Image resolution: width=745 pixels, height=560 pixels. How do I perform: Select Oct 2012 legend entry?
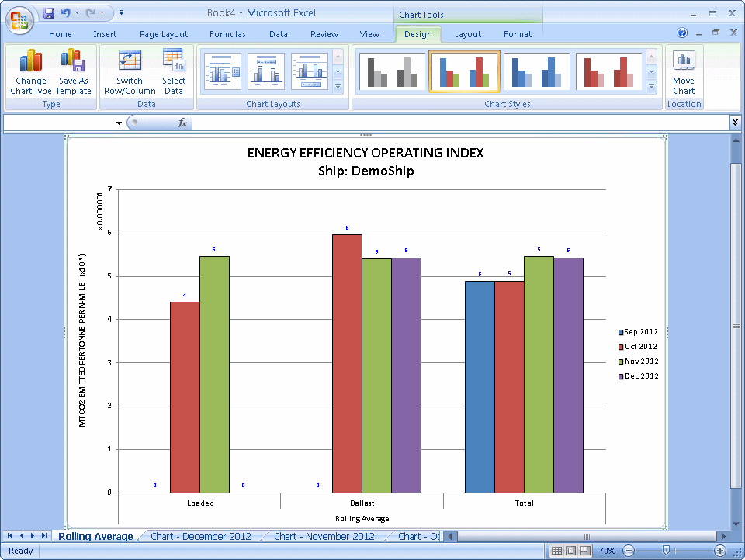(x=638, y=346)
